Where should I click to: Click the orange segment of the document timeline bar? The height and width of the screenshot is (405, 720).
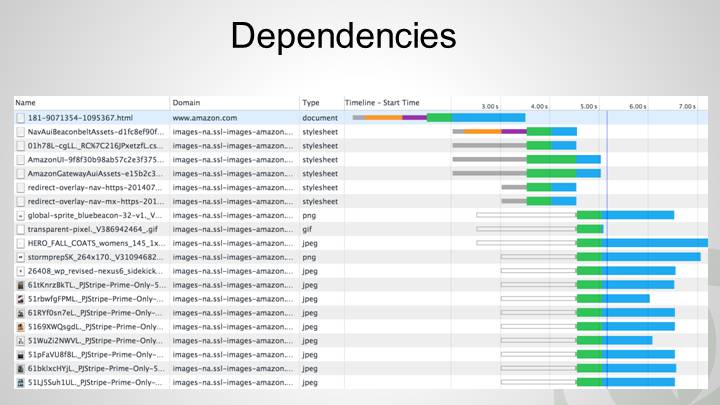tap(383, 118)
